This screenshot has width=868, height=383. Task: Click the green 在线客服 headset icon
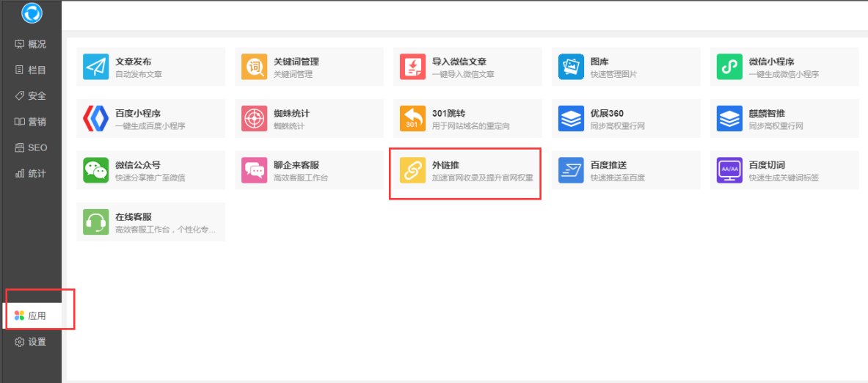pos(96,222)
